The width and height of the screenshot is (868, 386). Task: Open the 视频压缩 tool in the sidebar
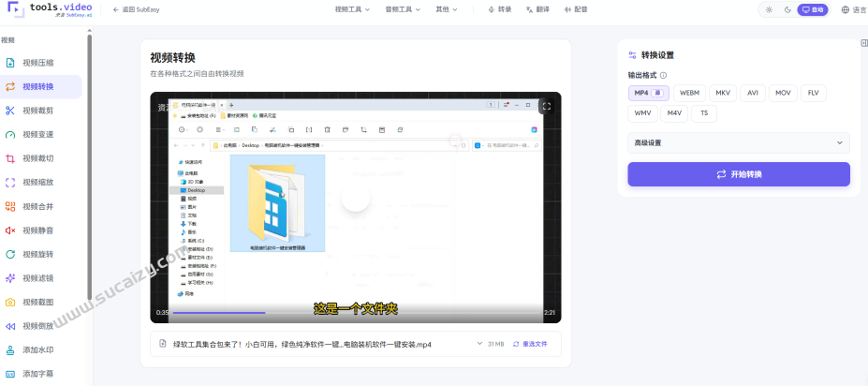click(37, 63)
